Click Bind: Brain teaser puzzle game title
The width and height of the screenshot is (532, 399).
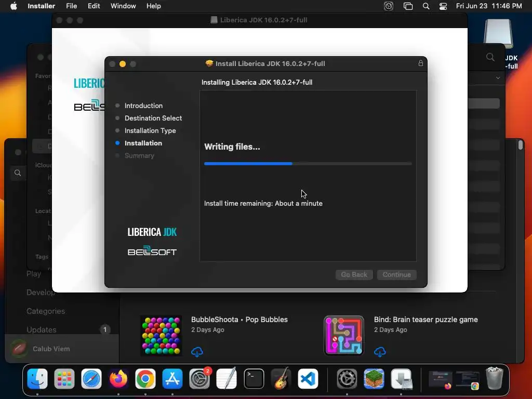426,320
